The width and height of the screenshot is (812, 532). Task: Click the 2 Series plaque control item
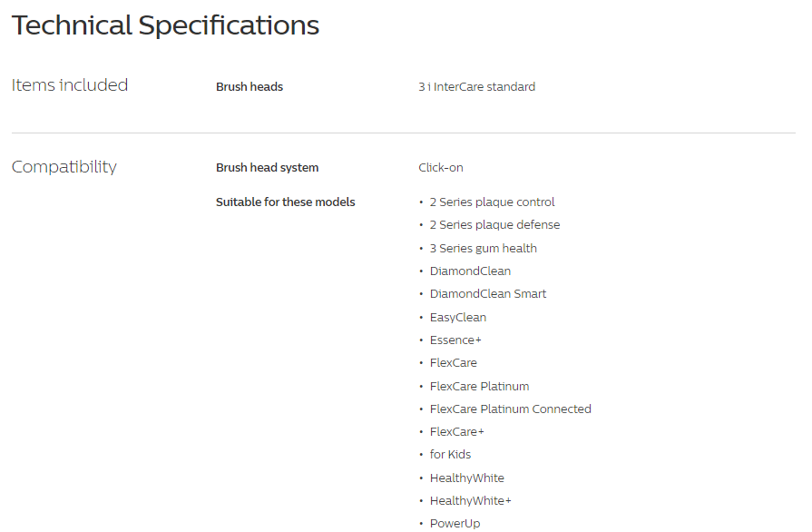point(492,202)
